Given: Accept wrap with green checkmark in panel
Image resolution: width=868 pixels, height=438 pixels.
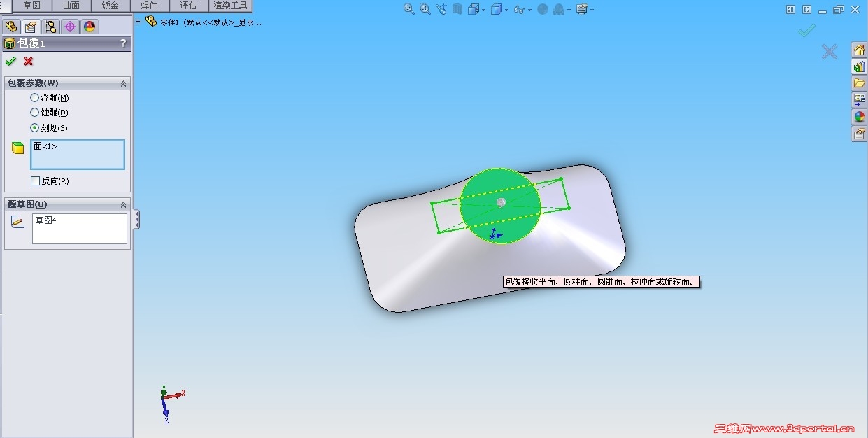Looking at the screenshot, I should pyautogui.click(x=10, y=62).
